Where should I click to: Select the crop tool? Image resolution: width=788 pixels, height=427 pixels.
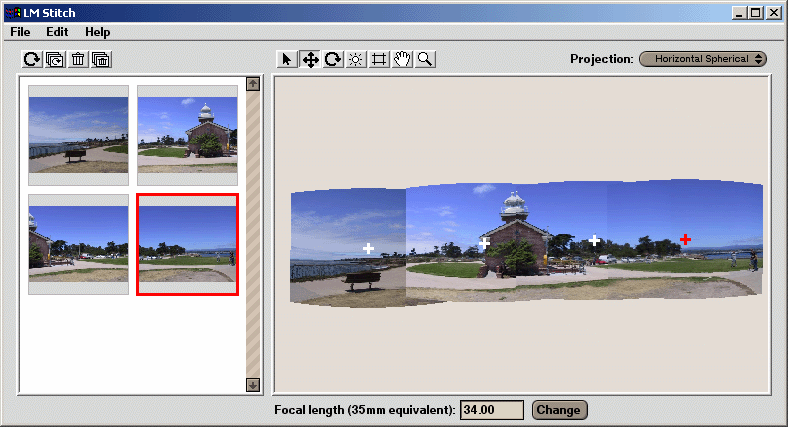(x=379, y=59)
